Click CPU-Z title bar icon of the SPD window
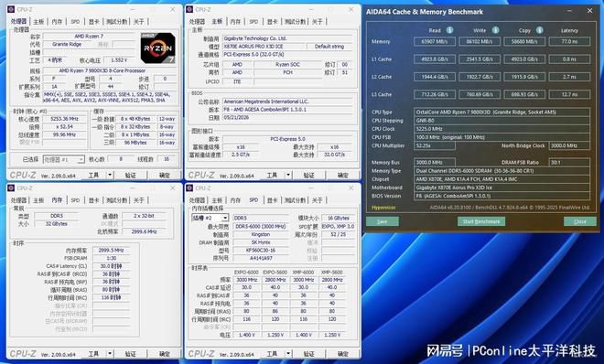The image size is (604, 364). (189, 188)
